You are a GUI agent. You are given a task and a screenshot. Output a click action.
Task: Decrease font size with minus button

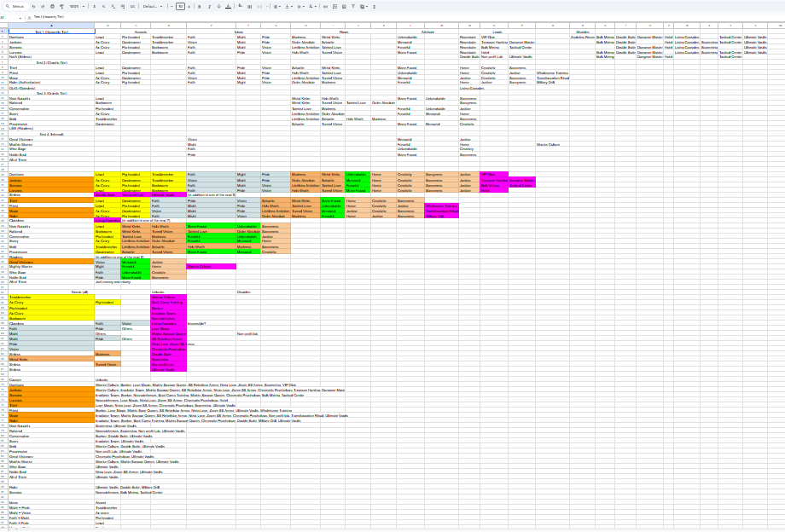(x=172, y=7)
